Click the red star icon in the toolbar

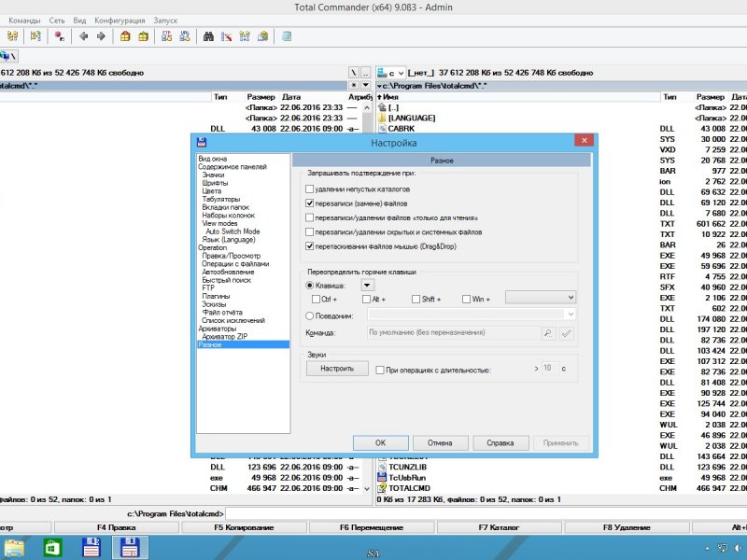click(x=59, y=36)
